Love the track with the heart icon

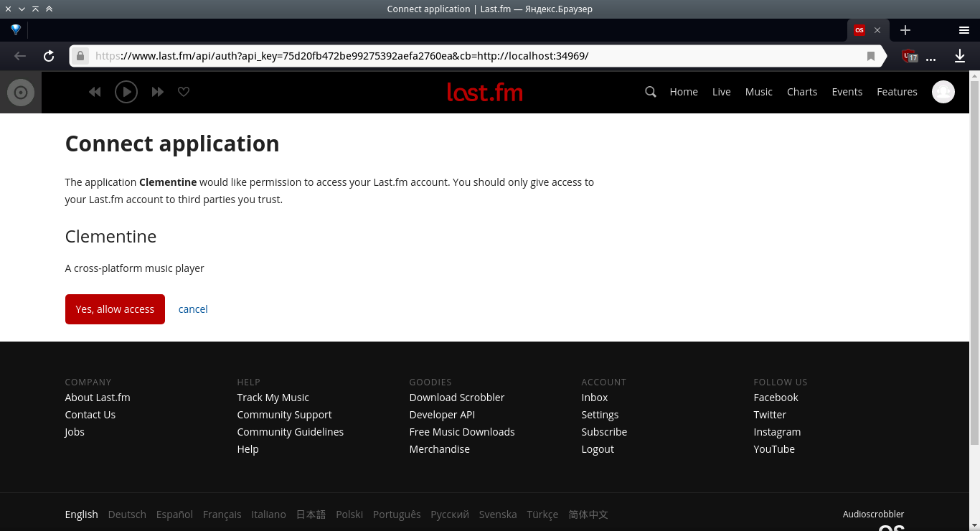pos(184,92)
